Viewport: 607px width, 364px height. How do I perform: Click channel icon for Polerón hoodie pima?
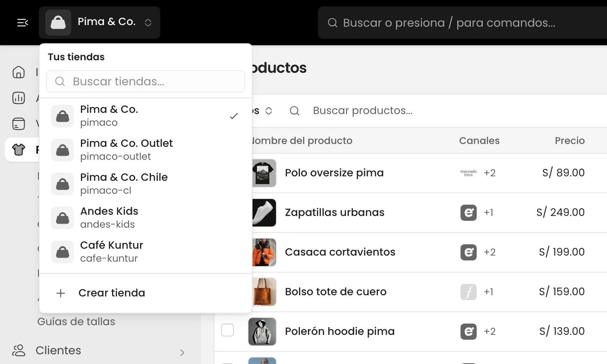click(469, 332)
